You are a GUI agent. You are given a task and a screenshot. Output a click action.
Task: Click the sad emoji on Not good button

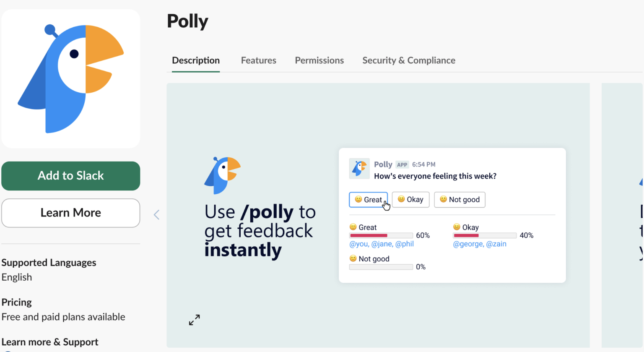click(x=443, y=199)
